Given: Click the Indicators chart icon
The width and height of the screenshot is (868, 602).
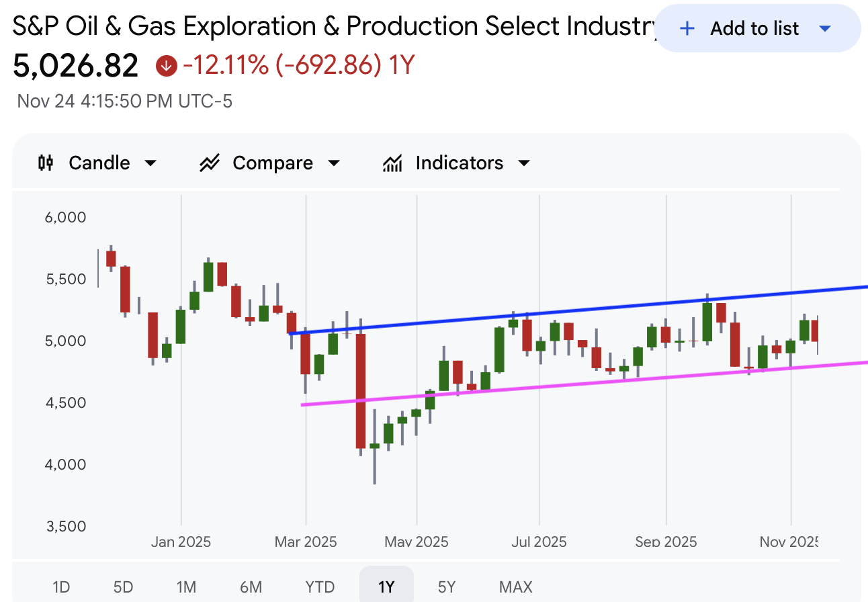Looking at the screenshot, I should pyautogui.click(x=392, y=163).
